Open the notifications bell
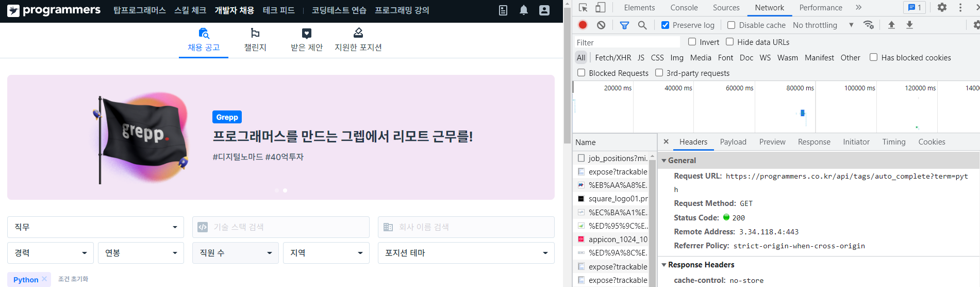Screen dimensions: 980x287 coord(524,10)
